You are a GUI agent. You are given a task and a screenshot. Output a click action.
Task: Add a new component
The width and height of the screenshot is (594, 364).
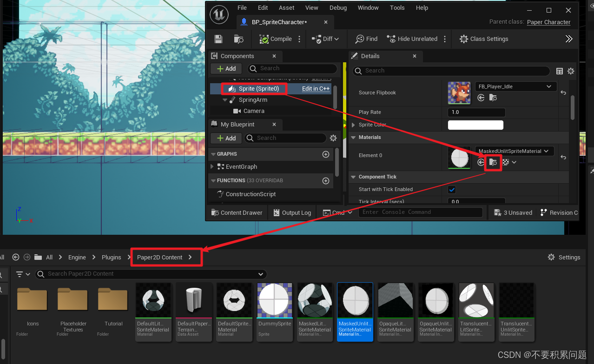[226, 68]
